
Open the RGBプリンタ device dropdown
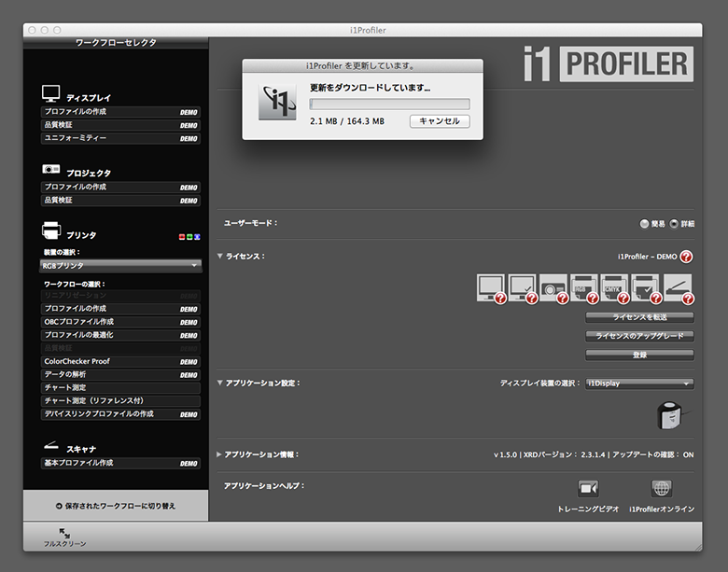(120, 266)
